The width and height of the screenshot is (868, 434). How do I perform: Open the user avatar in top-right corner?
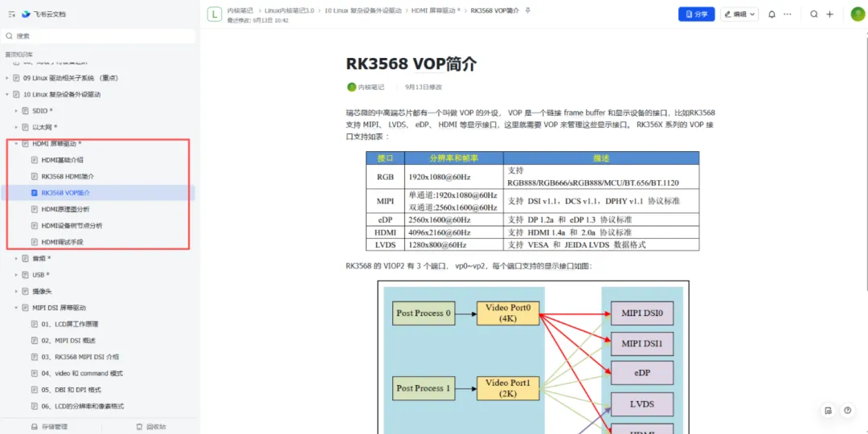pos(858,14)
